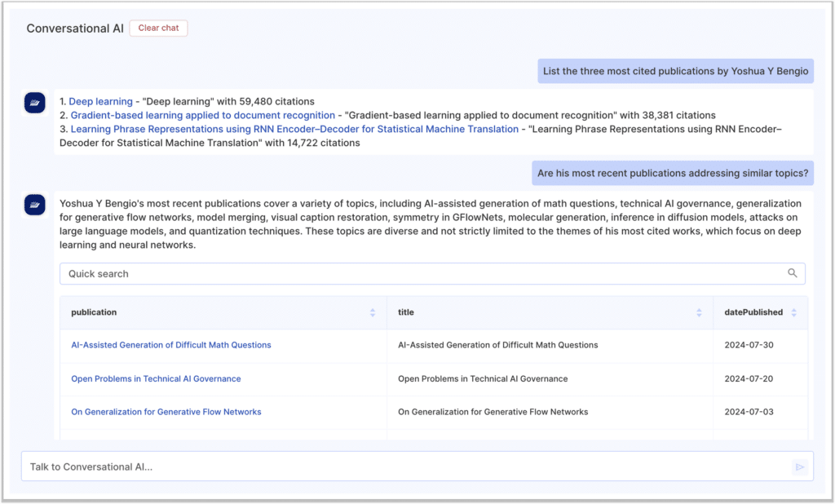Screen dimensions: 835x504
Task: Click the sort arrows on datePublished column
Action: pyautogui.click(x=793, y=312)
